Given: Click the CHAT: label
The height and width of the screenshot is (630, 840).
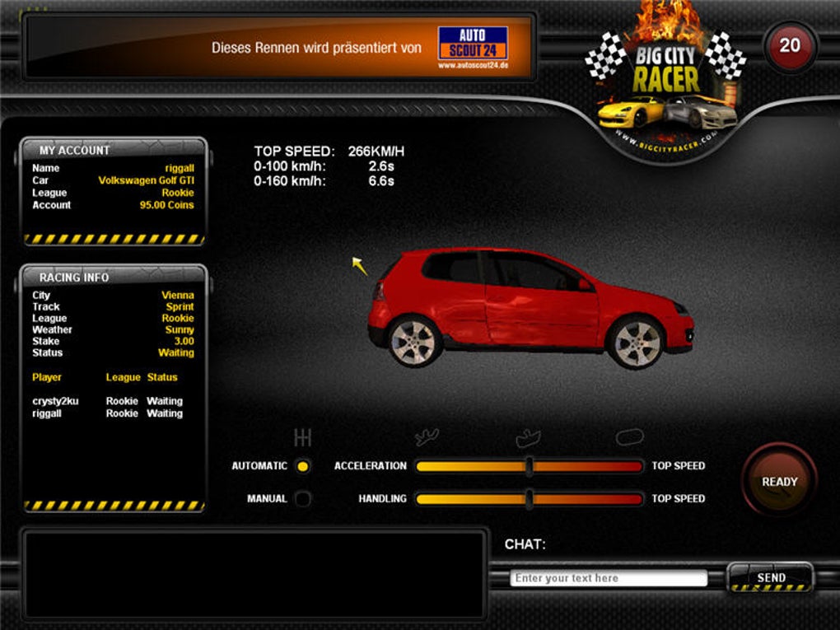Looking at the screenshot, I should tap(525, 545).
